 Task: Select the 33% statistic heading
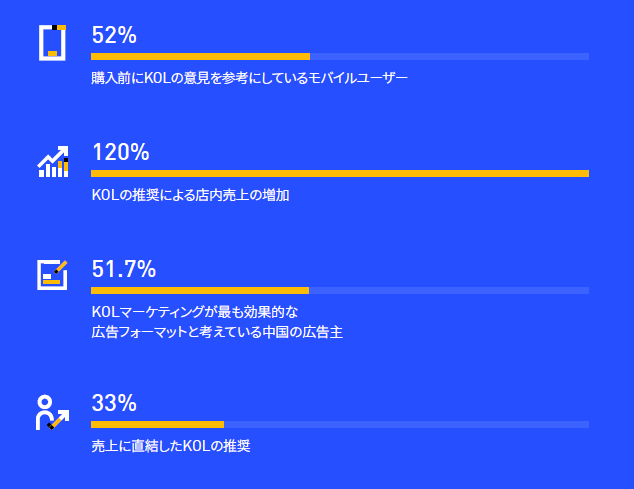[x=114, y=403]
